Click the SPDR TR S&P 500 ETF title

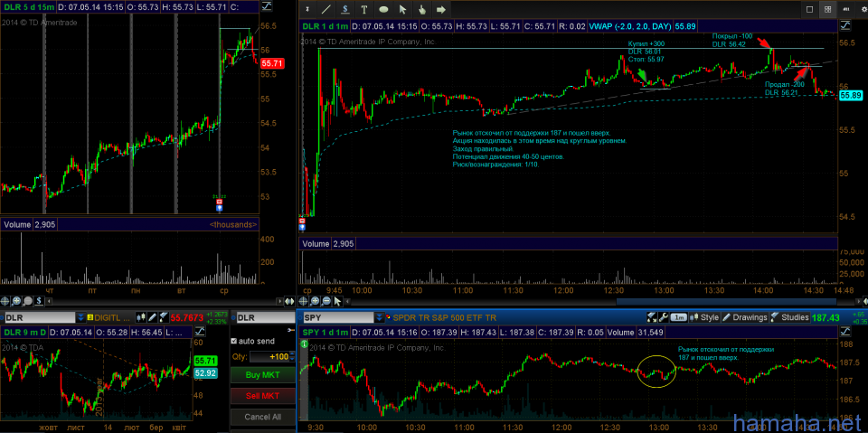click(445, 317)
